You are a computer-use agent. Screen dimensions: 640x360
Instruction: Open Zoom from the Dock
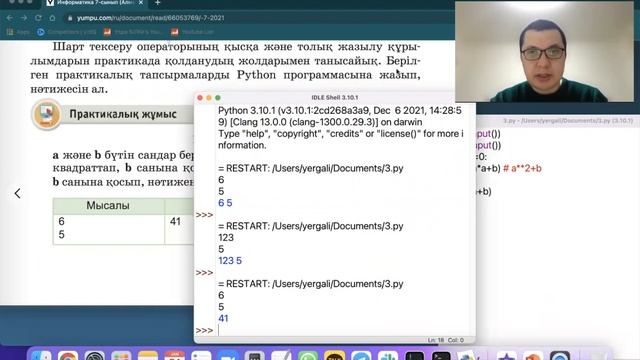228,356
